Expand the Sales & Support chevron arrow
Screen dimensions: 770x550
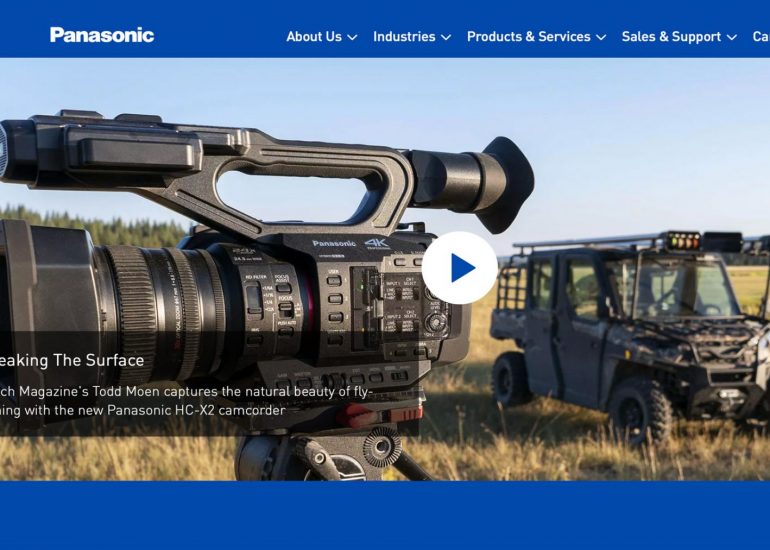tap(732, 37)
